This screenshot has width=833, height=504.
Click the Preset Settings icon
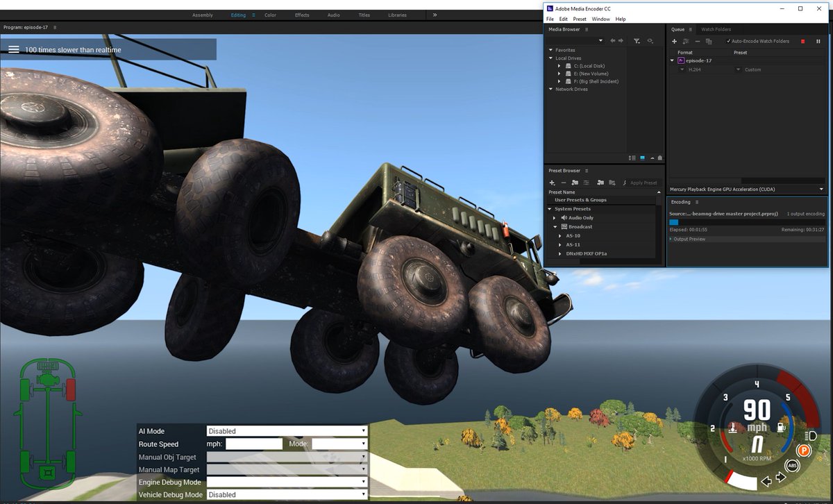pyautogui.click(x=587, y=183)
